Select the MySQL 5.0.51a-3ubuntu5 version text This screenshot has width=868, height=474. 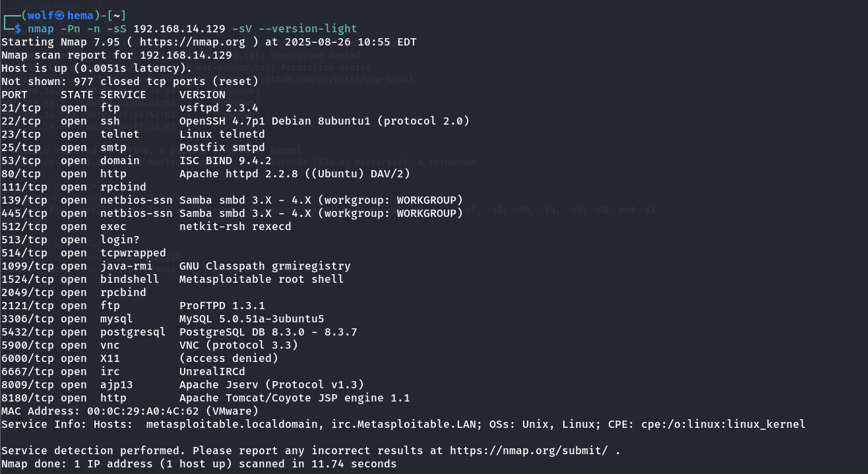point(251,319)
